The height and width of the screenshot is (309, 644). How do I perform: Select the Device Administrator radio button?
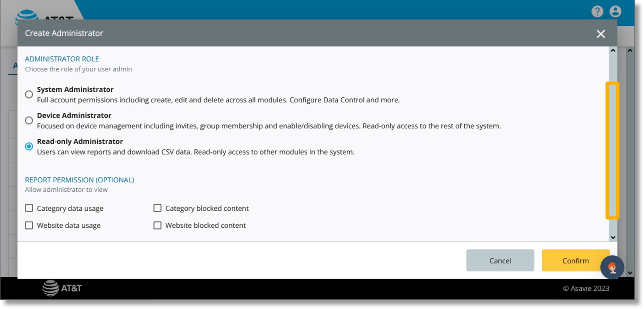29,120
